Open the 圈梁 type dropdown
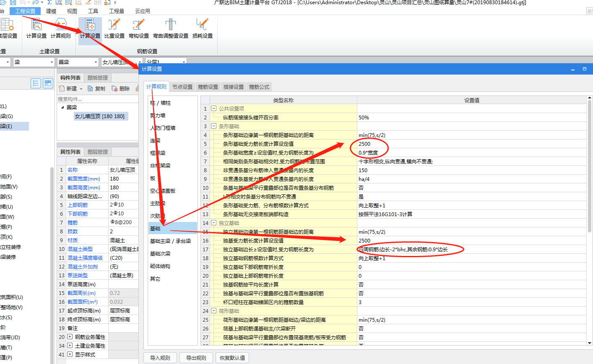The height and width of the screenshot is (364, 593). tap(96, 62)
